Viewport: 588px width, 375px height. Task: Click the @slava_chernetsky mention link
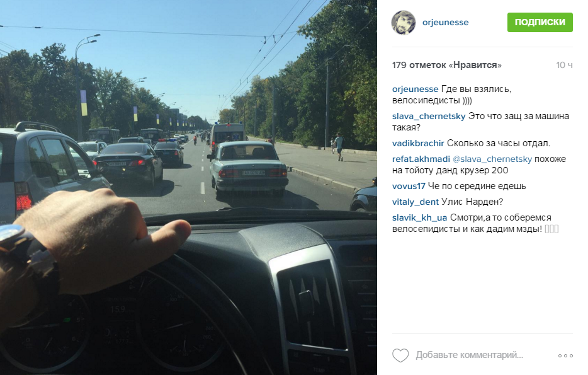[492, 159]
